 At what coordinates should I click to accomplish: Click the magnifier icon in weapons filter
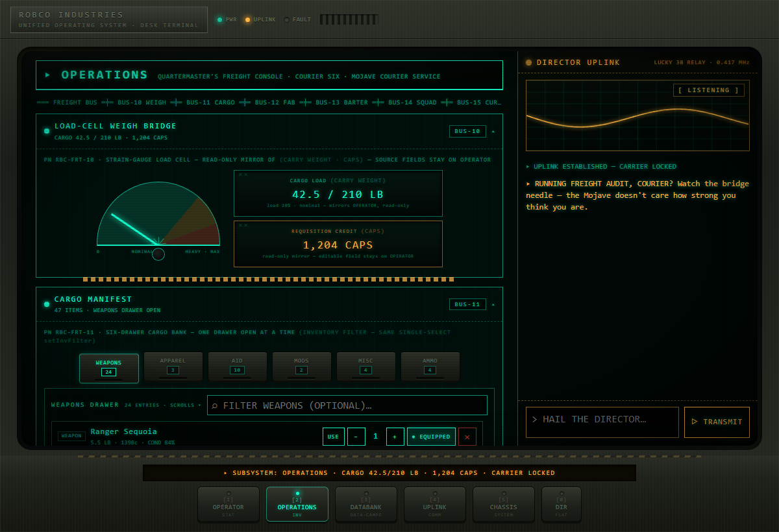click(x=215, y=405)
